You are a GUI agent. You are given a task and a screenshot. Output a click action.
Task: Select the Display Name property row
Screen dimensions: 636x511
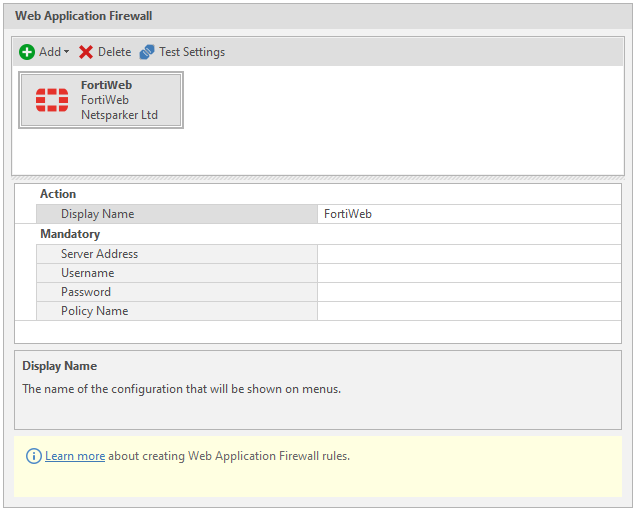(x=329, y=214)
